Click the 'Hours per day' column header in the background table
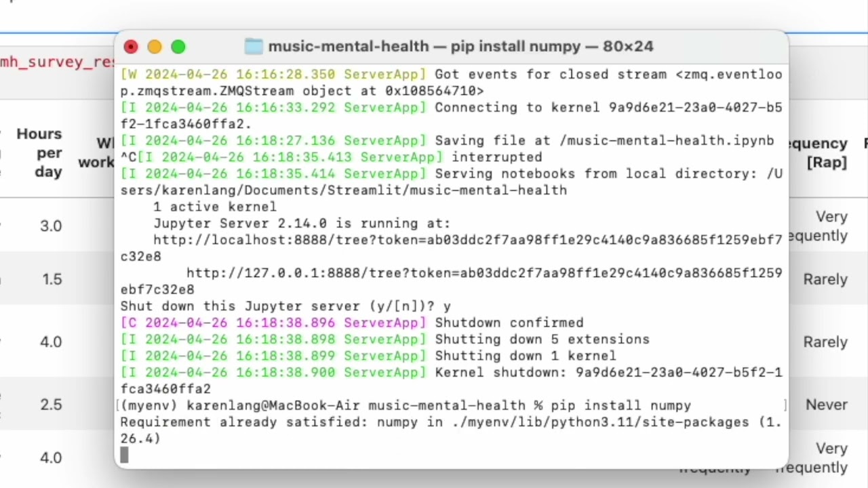The height and width of the screenshot is (488, 868). click(39, 152)
